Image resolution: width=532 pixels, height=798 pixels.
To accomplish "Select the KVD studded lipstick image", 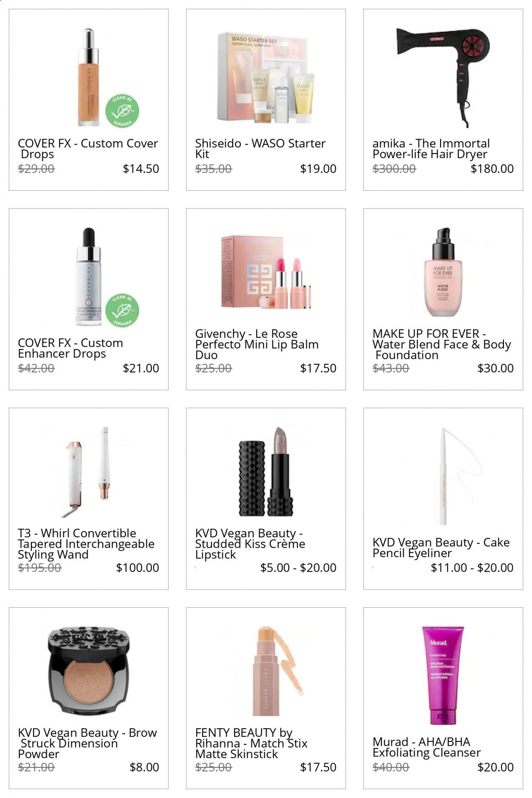I will point(266,472).
